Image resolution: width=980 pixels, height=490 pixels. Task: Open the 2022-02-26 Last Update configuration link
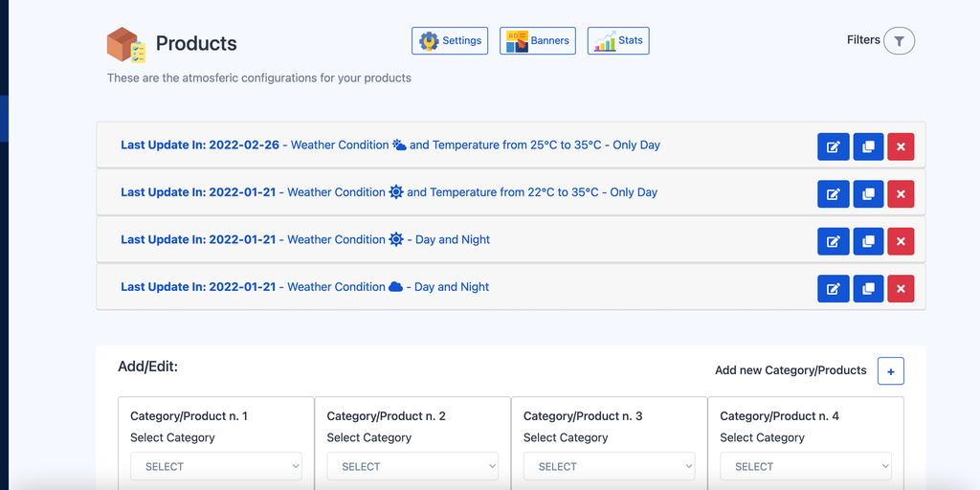pyautogui.click(x=390, y=145)
